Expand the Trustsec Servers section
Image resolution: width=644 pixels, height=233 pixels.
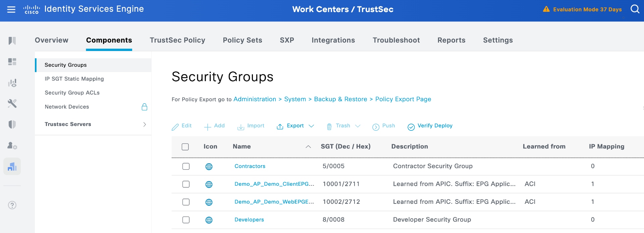[x=144, y=124]
